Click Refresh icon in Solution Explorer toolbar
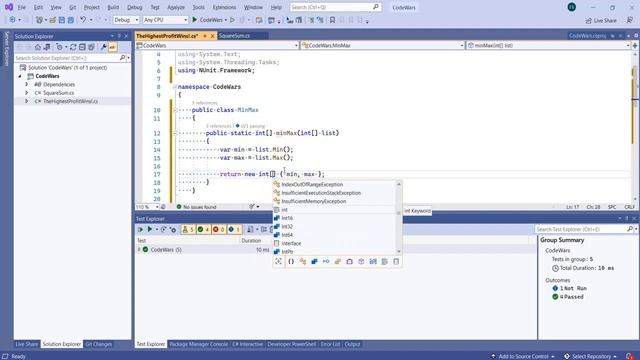This screenshot has width=640, height=360. point(73,47)
